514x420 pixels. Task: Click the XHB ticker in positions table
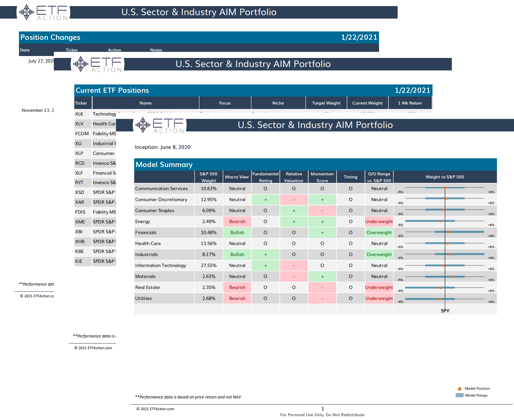click(x=80, y=242)
